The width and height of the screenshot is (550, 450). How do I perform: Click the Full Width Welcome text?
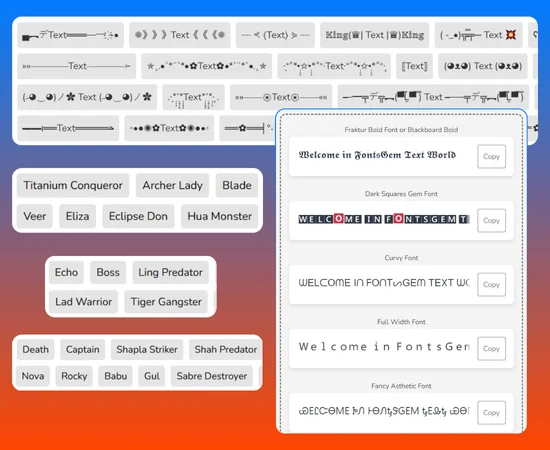point(384,347)
